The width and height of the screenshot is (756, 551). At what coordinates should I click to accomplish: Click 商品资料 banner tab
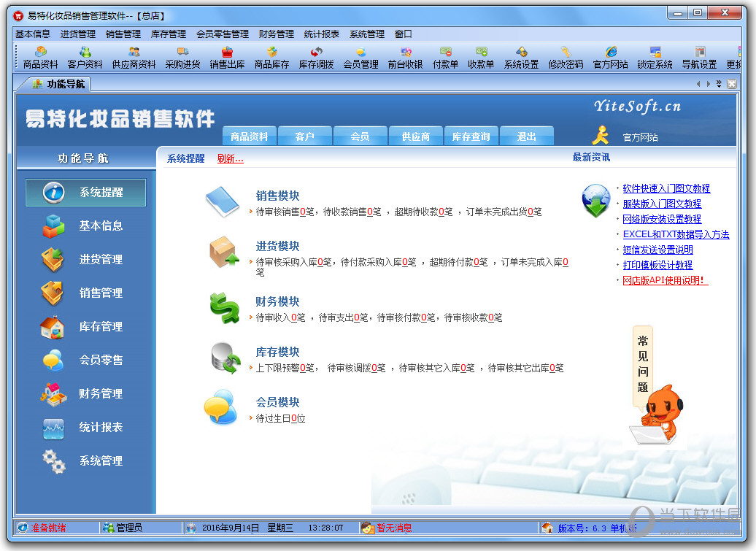point(250,136)
